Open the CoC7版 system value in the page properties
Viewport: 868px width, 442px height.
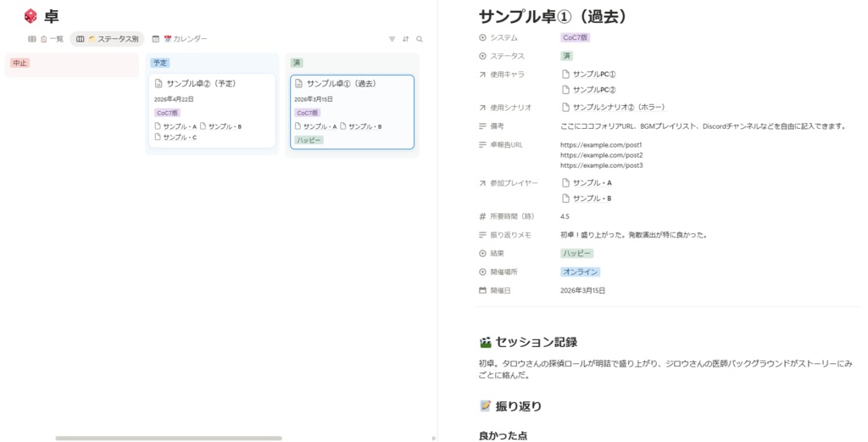576,37
